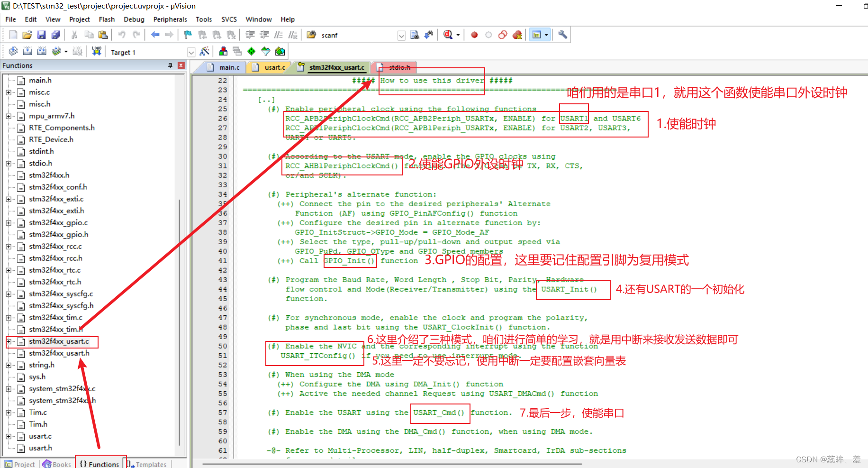Open Configuration wrench icon

coord(562,35)
